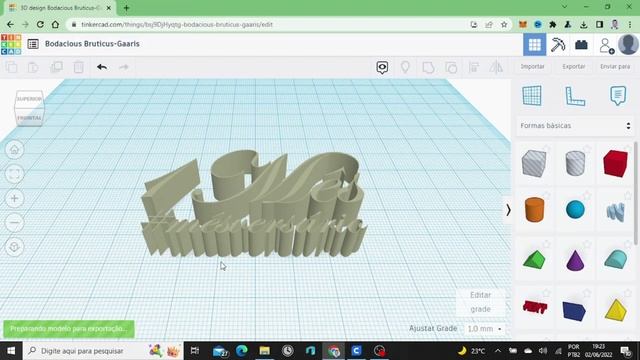Click the Group shapes icon

[428, 67]
